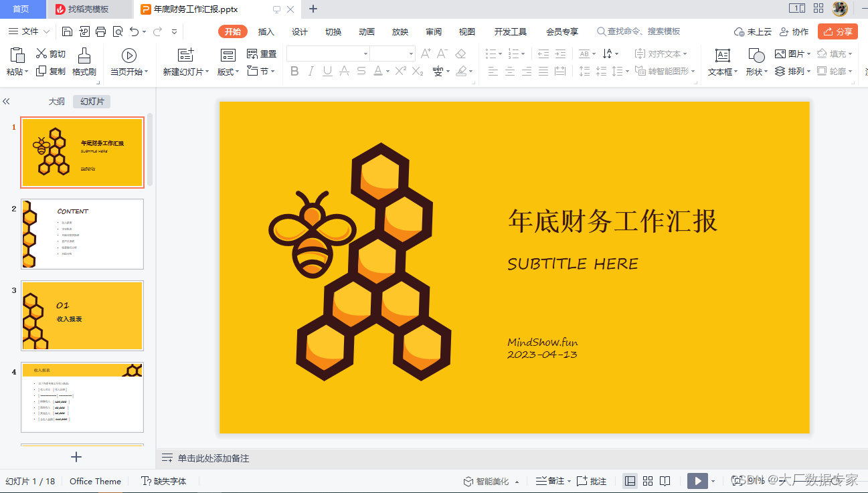868x493 pixels.
Task: Toggle italic formatting
Action: 311,71
